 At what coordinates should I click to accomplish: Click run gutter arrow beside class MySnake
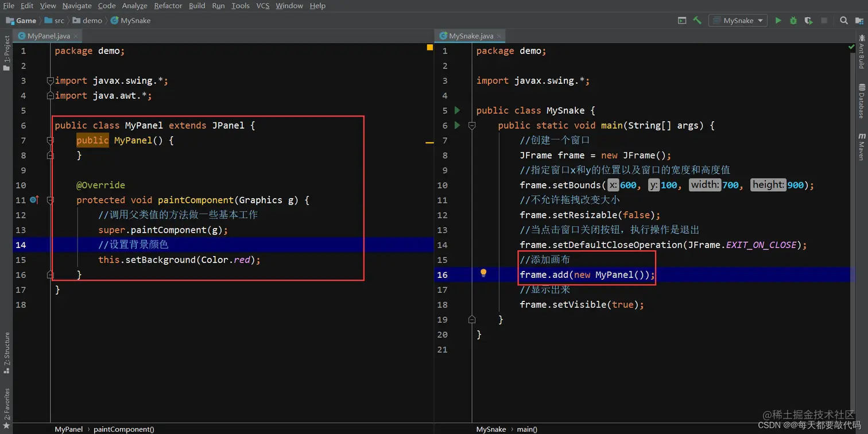(457, 110)
